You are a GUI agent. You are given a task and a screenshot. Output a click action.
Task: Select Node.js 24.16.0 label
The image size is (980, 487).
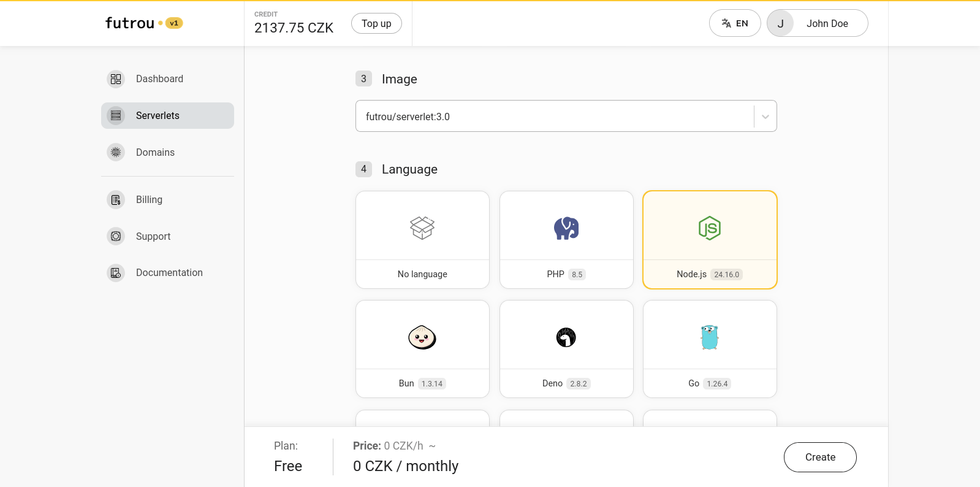click(x=710, y=274)
